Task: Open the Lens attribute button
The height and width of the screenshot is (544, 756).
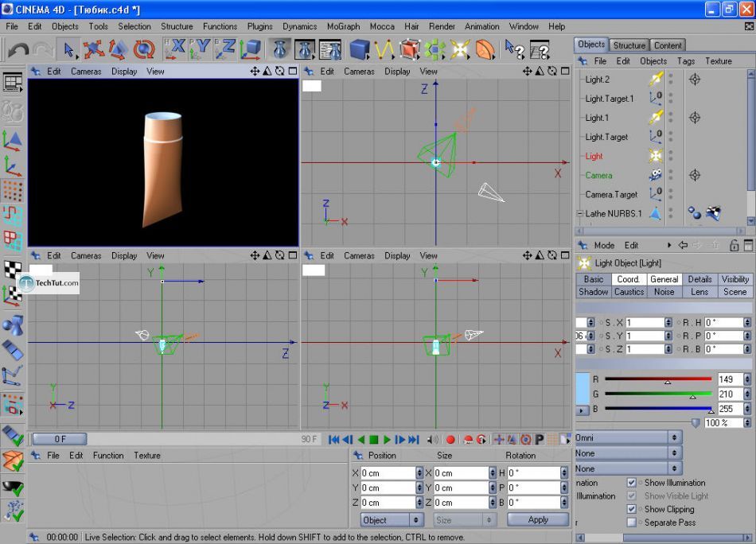Action: (699, 292)
